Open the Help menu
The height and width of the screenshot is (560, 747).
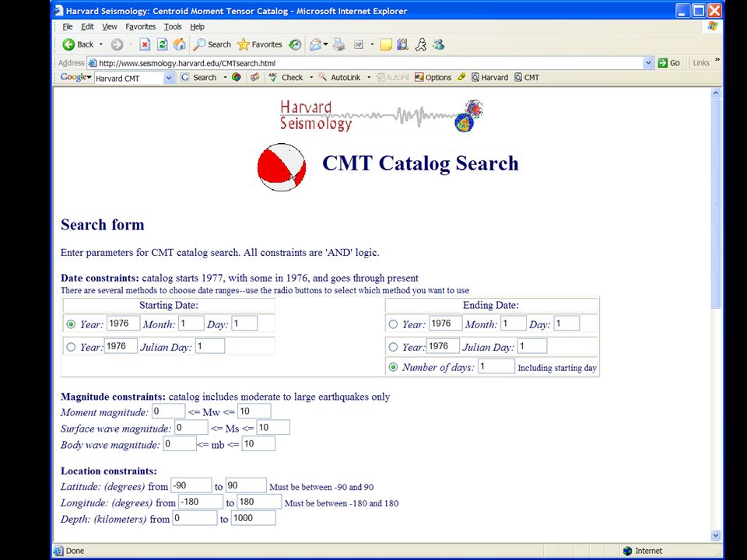[x=197, y=26]
